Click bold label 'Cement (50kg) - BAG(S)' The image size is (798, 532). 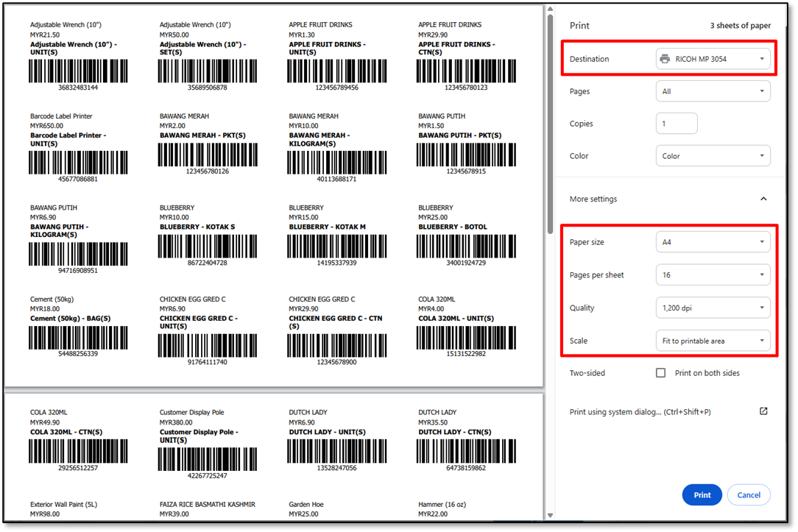click(x=70, y=319)
